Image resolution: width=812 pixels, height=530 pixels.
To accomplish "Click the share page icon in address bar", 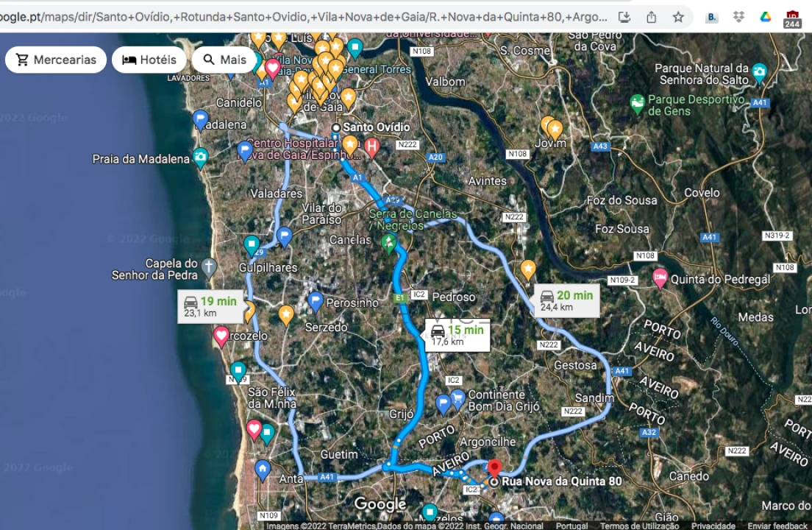I will 651,17.
